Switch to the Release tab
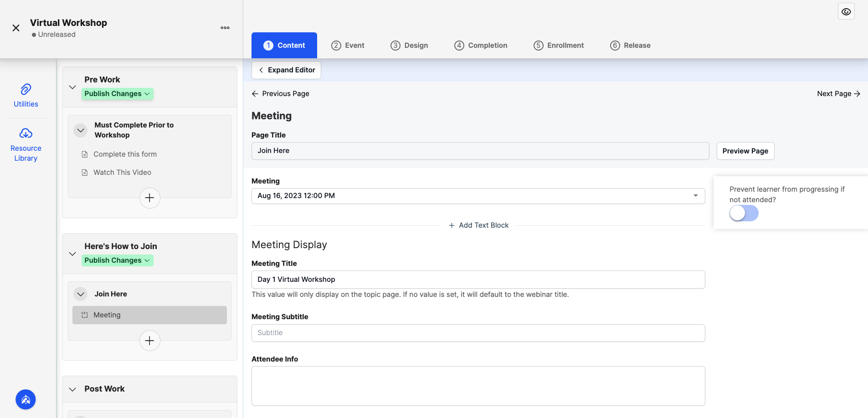This screenshot has width=868, height=418. pos(630,46)
